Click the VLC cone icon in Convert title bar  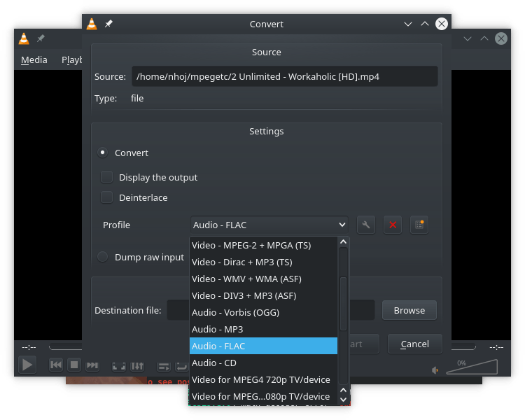click(92, 24)
